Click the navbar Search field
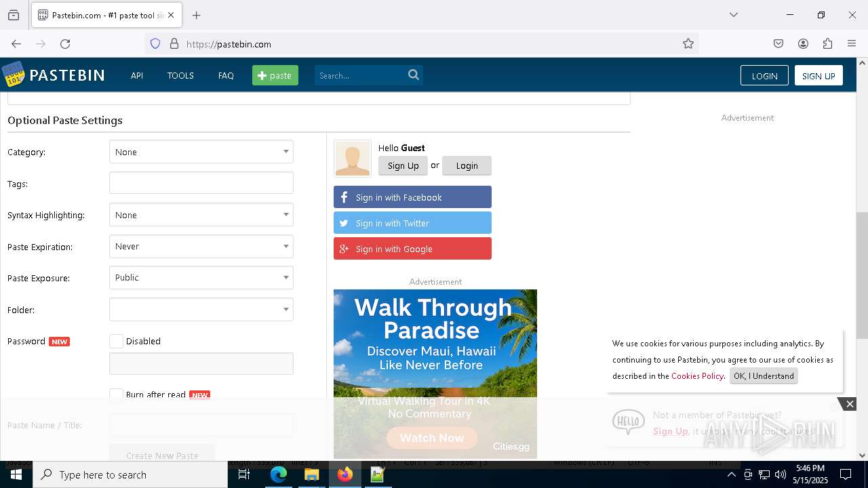868x488 pixels. (360, 75)
